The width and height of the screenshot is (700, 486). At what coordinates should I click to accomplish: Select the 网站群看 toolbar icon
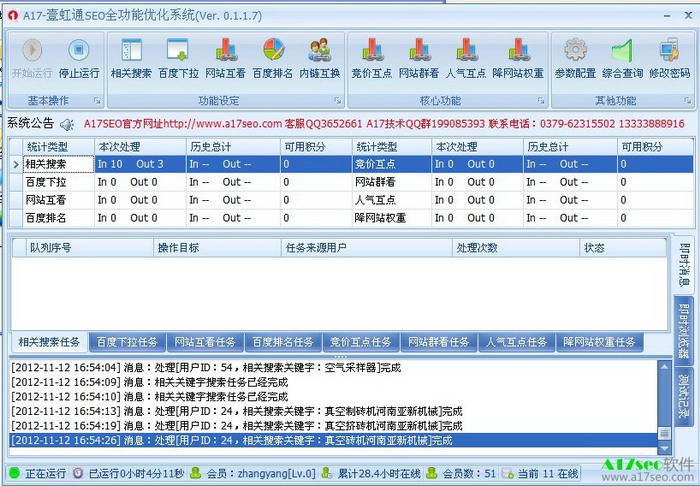click(419, 50)
